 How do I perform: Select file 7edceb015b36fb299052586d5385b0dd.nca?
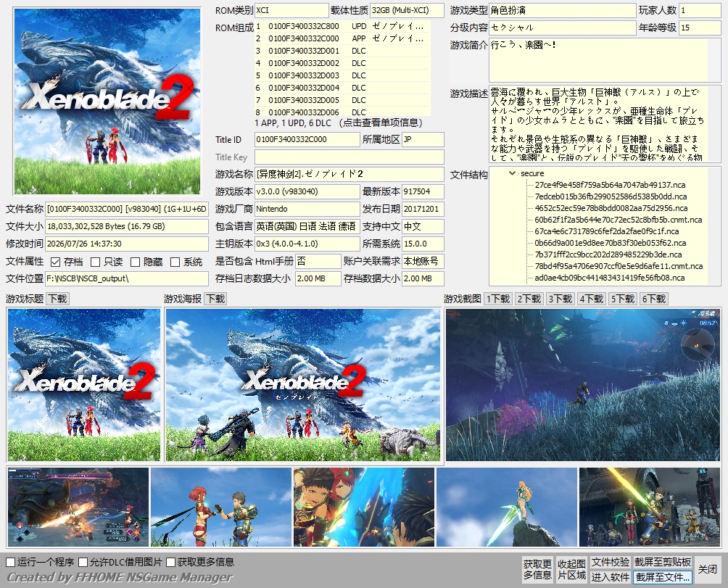(x=611, y=196)
